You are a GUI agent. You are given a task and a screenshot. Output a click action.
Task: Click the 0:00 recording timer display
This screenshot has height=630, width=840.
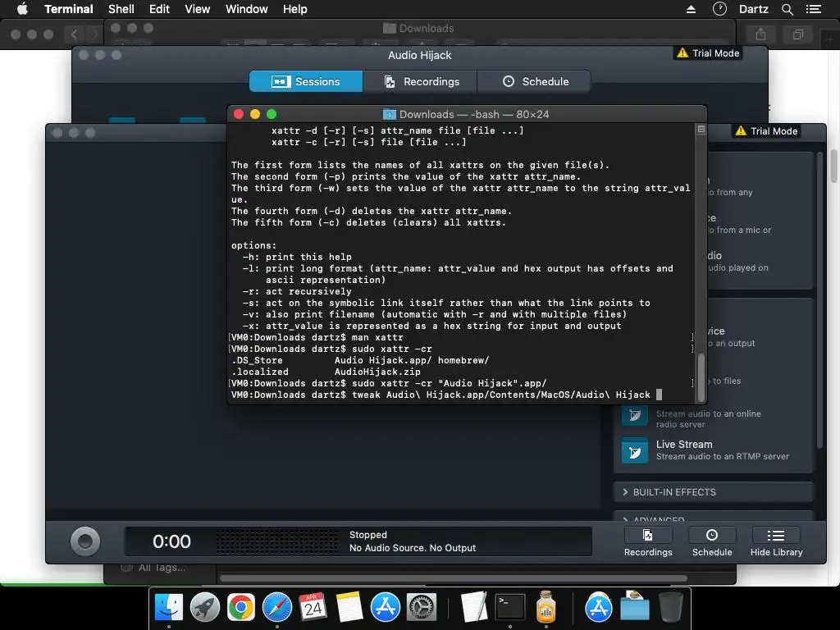coord(171,541)
